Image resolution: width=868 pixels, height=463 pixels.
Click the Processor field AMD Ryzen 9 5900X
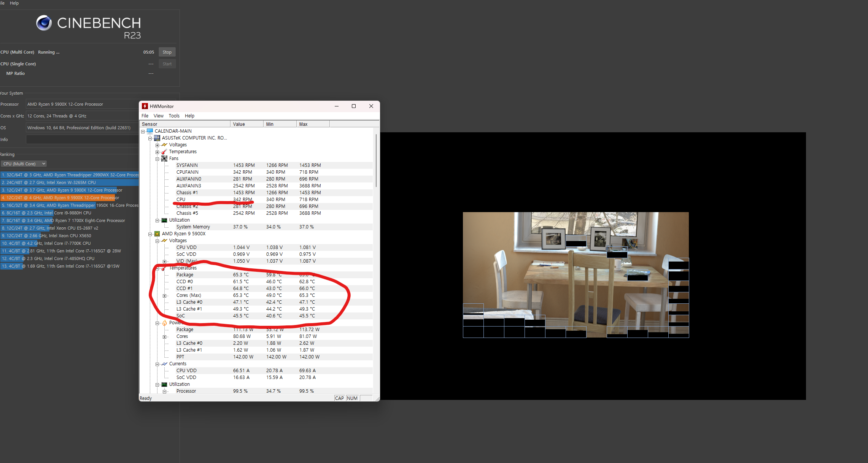(x=83, y=104)
